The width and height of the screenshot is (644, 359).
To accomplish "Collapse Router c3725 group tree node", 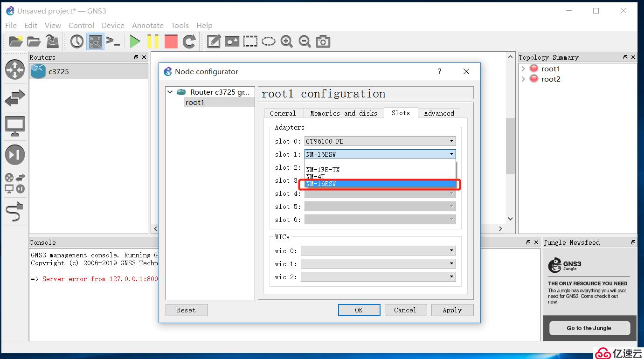I will pos(170,92).
